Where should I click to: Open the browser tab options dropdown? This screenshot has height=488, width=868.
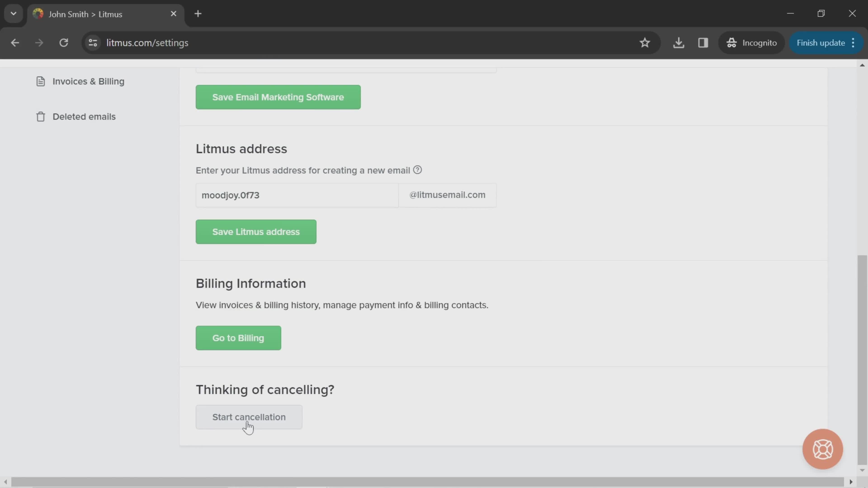[13, 13]
